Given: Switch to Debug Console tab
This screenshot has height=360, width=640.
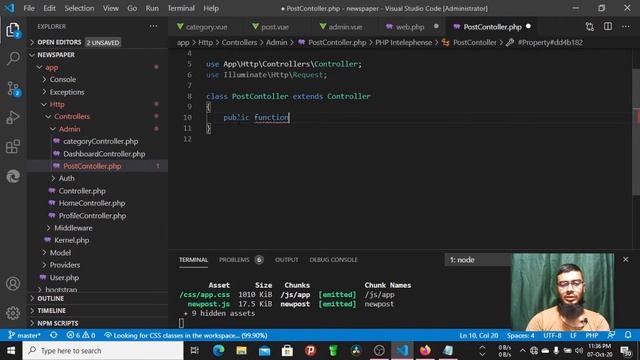Looking at the screenshot, I should (x=333, y=260).
